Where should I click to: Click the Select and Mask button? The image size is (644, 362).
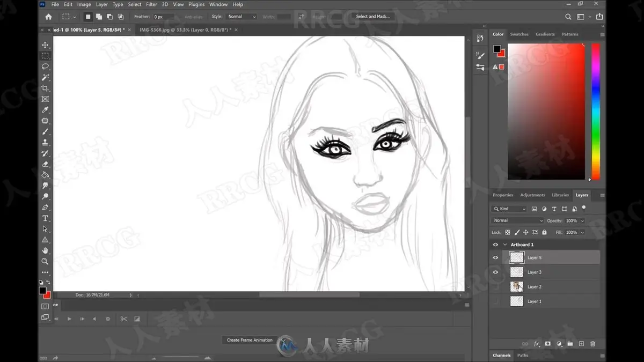(x=373, y=17)
